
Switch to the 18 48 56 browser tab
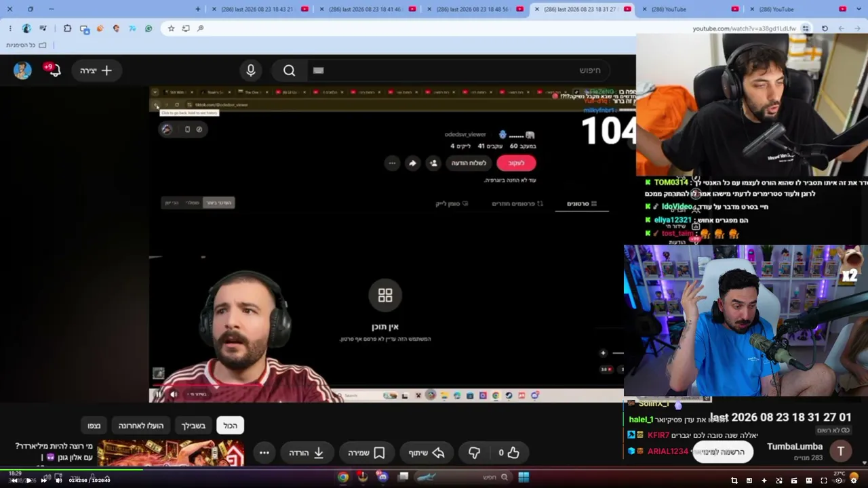tap(473, 9)
